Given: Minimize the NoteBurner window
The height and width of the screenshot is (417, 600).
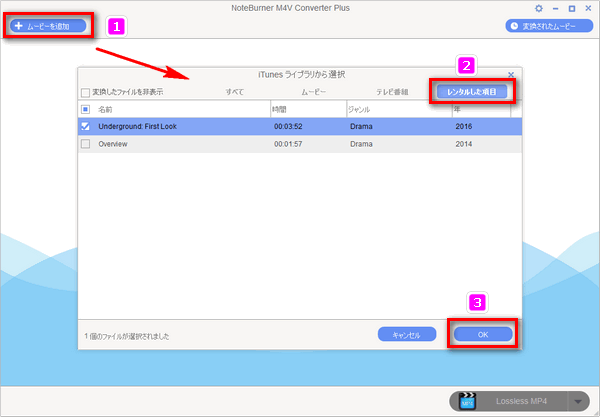Looking at the screenshot, I should pos(556,8).
